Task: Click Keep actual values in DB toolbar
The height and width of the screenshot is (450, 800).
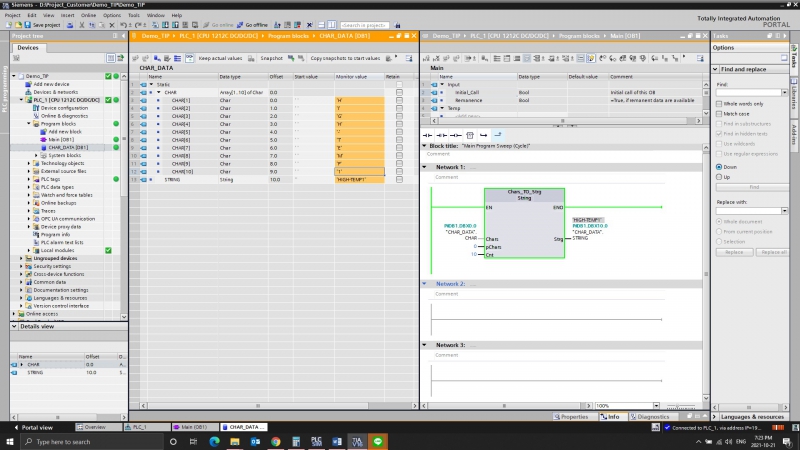Action: pos(220,58)
